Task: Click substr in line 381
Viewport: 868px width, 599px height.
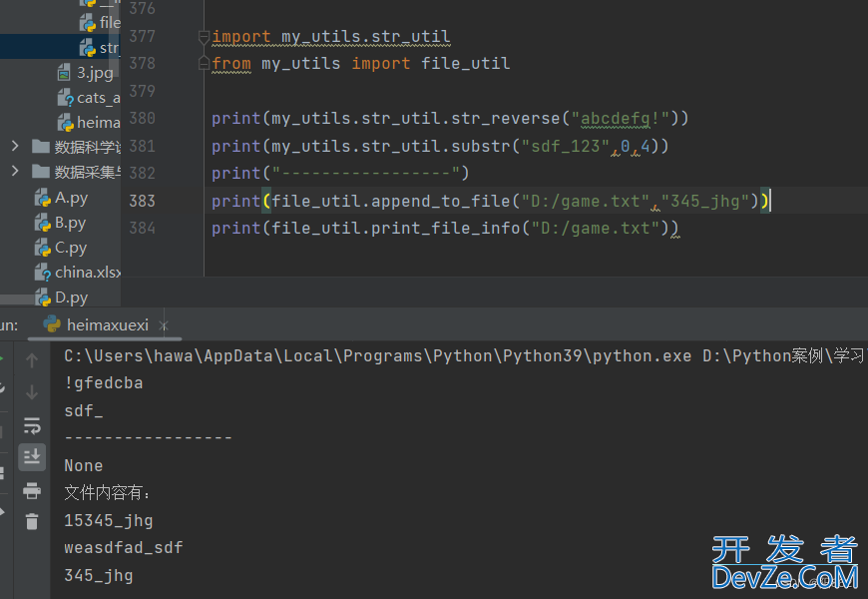Action: click(x=481, y=147)
